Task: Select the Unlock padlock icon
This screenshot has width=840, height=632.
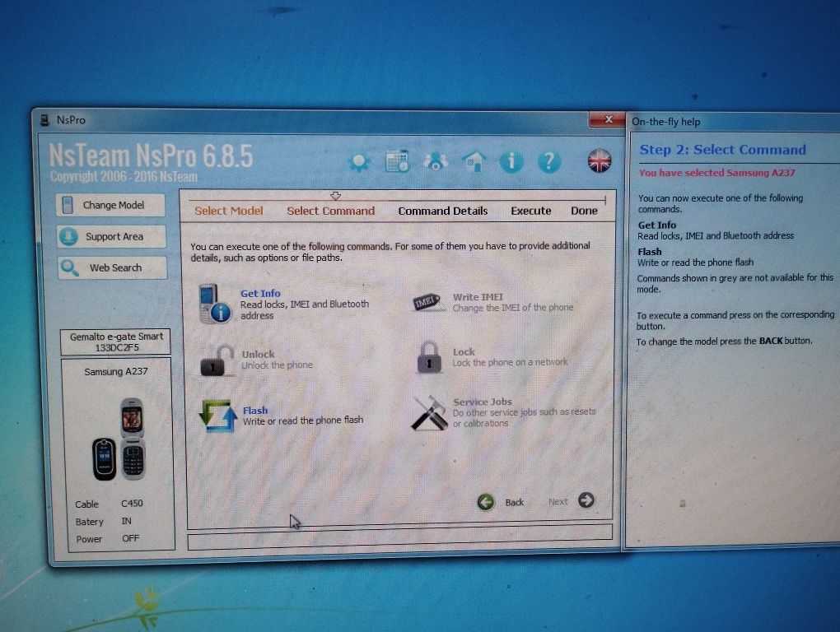Action: point(217,361)
